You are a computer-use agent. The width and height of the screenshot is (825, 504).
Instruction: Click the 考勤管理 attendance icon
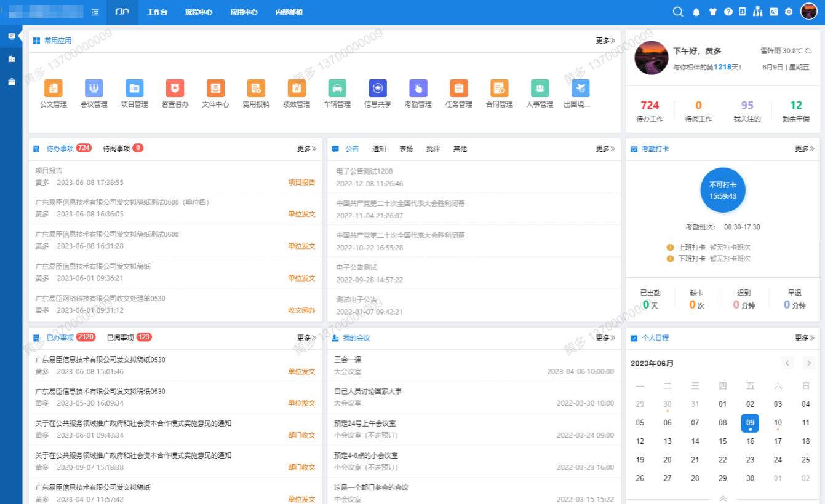[x=418, y=89]
